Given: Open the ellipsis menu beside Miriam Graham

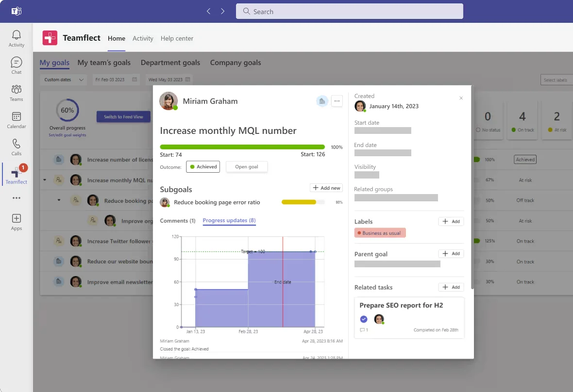Looking at the screenshot, I should coord(337,101).
